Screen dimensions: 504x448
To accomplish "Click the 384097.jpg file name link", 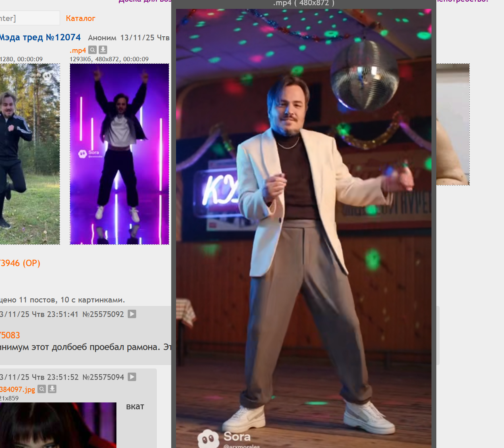I will point(17,390).
